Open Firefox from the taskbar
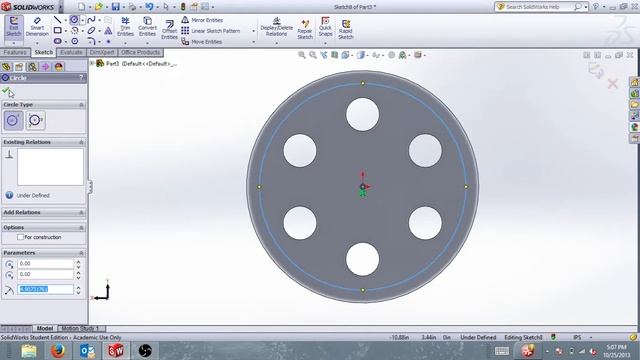 [x=58, y=351]
